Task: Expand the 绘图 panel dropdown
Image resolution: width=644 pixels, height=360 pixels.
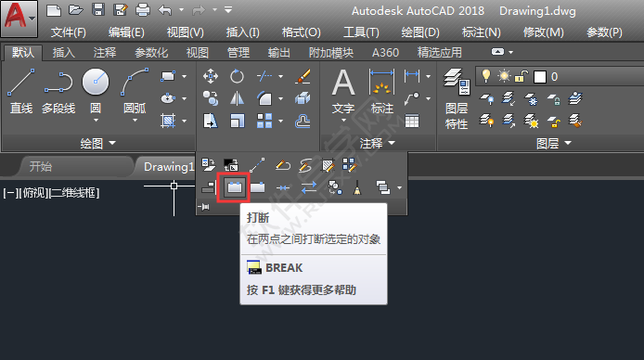Action: tap(98, 143)
